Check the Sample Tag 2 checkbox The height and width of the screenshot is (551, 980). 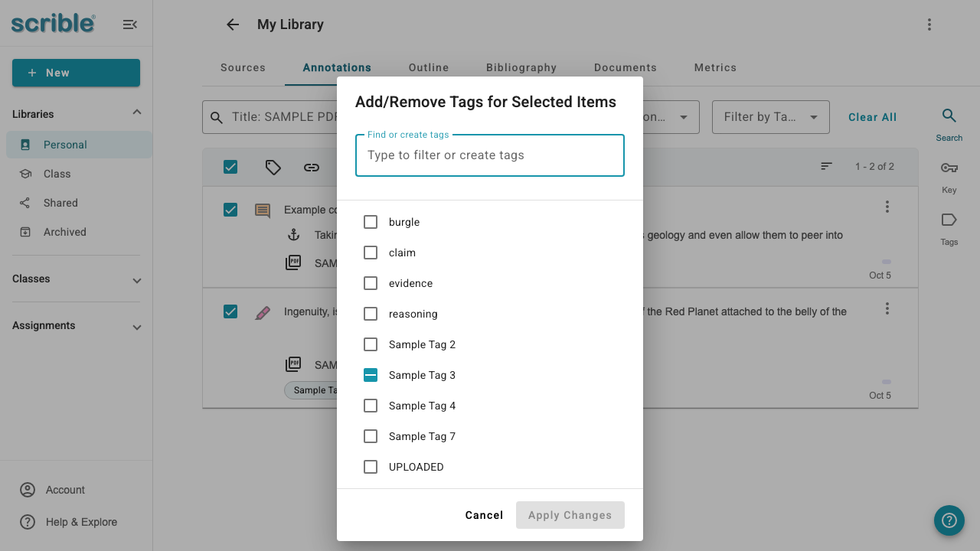click(x=371, y=344)
